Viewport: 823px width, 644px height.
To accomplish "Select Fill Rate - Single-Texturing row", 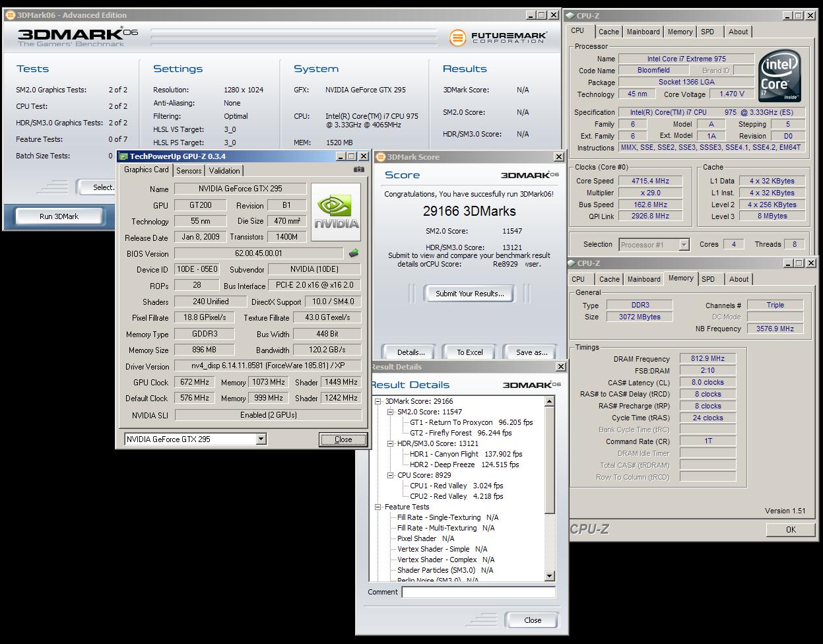I will tap(447, 517).
